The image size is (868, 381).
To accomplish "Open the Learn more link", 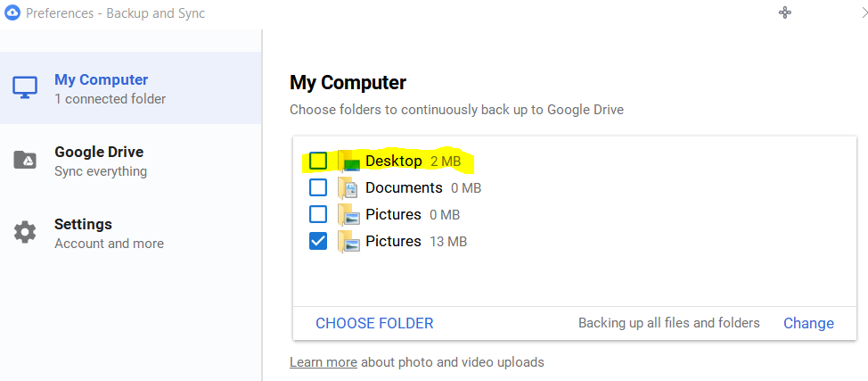I will (x=323, y=362).
